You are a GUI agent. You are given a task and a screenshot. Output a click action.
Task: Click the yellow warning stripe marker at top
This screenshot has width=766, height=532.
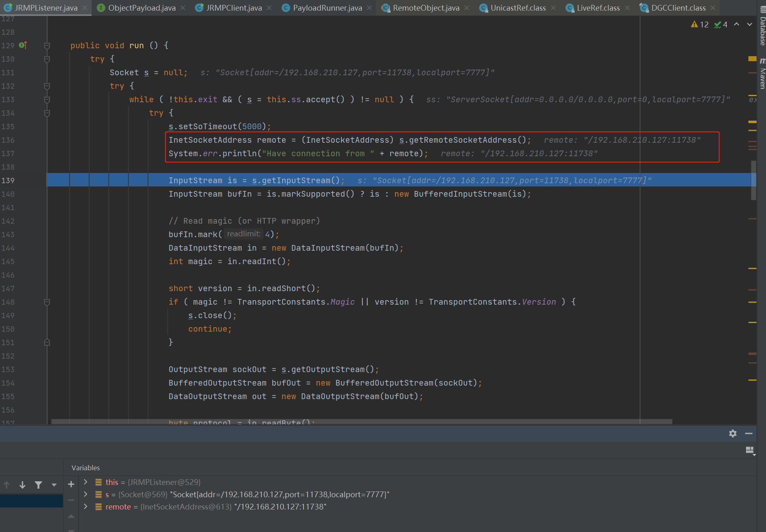point(752,59)
